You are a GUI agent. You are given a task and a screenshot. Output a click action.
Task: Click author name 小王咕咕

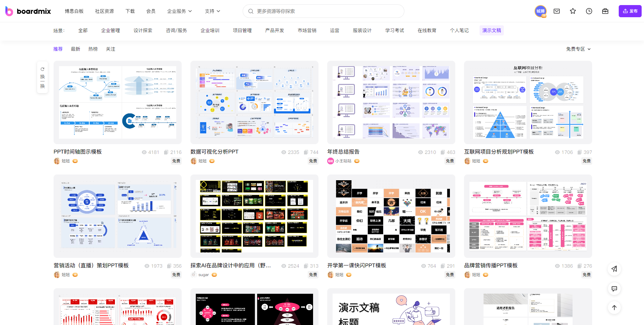(x=343, y=161)
